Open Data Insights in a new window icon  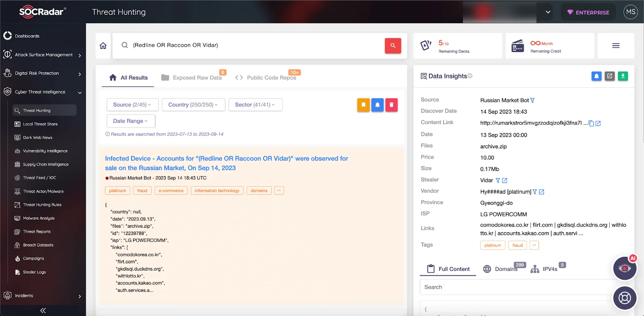610,76
